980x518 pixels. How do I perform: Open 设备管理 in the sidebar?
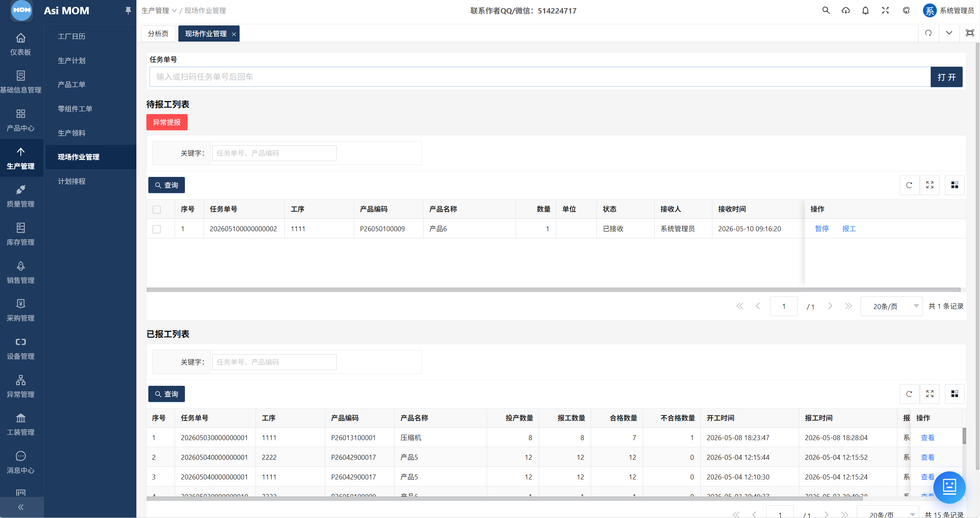(x=21, y=348)
